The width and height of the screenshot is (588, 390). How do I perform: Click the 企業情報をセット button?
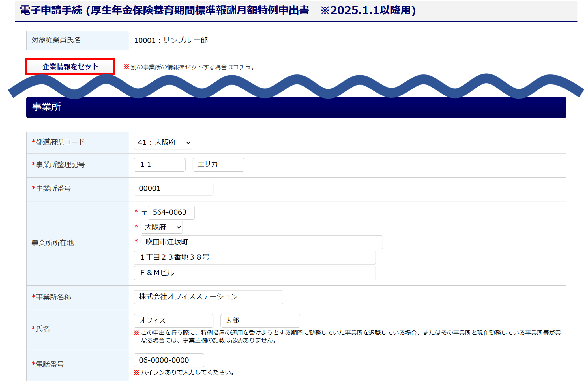click(x=70, y=67)
